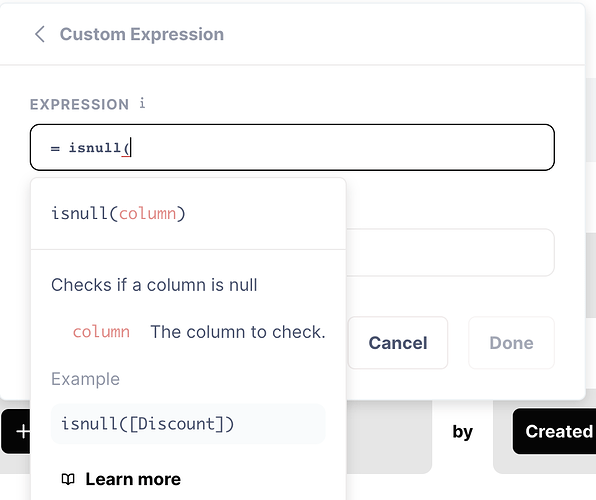Click the Done button

pos(511,343)
